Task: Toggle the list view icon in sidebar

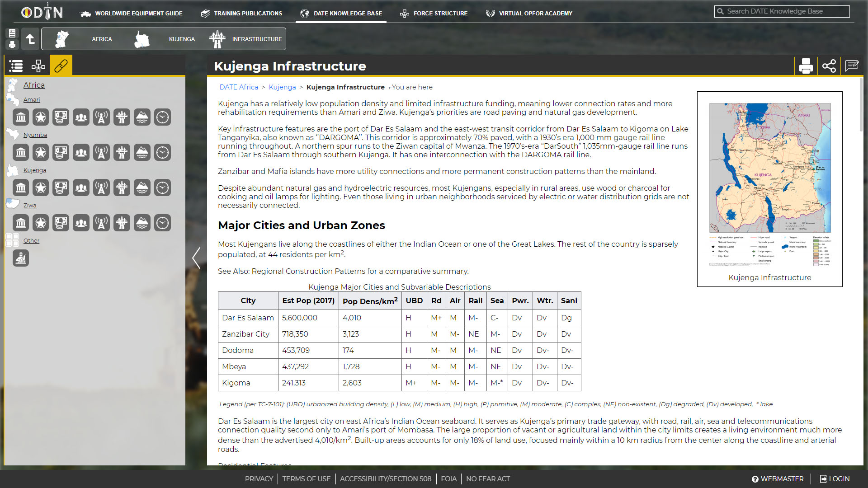Action: coord(16,66)
